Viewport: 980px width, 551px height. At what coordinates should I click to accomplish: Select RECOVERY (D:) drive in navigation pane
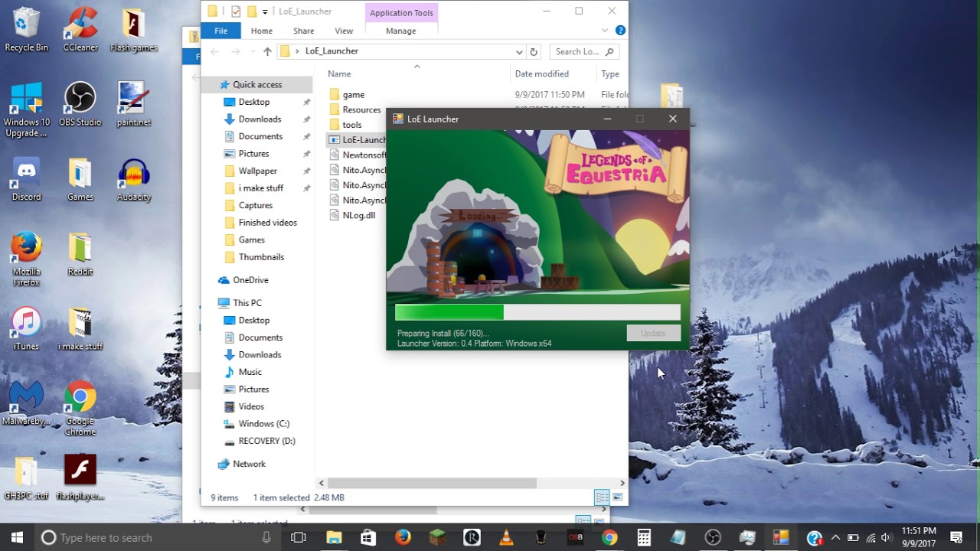pos(266,441)
